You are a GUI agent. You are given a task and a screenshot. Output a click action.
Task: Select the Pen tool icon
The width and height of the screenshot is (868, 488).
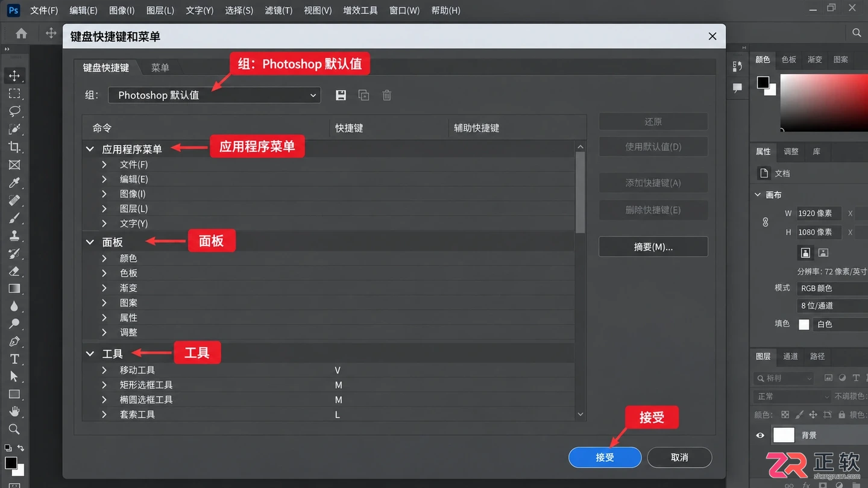(x=14, y=342)
